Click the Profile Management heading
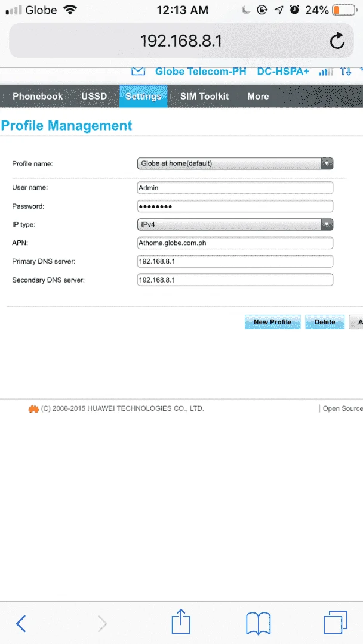Viewport: 363px width, 644px height. [x=67, y=126]
